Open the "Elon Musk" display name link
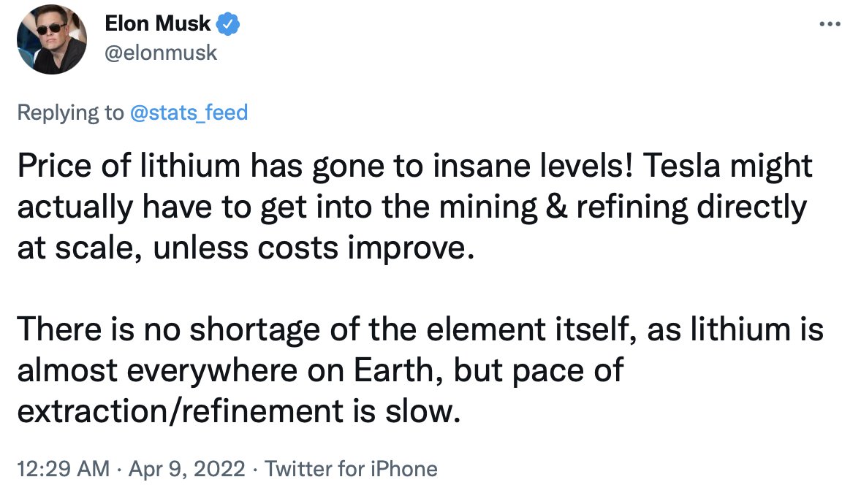 [157, 24]
